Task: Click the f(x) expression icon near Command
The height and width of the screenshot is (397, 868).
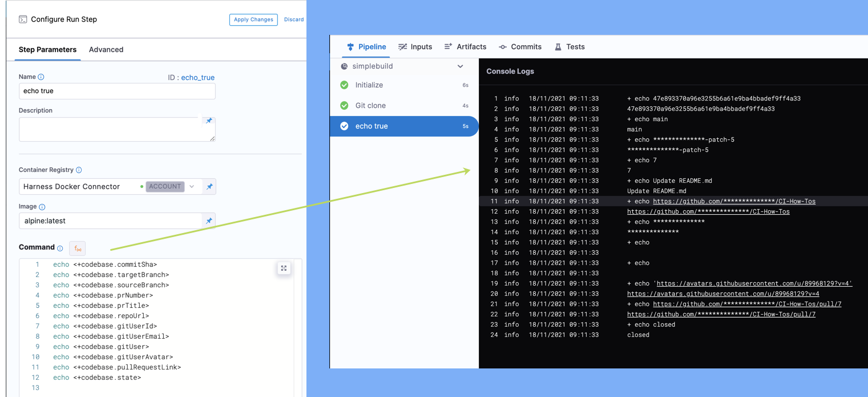Action: click(77, 248)
